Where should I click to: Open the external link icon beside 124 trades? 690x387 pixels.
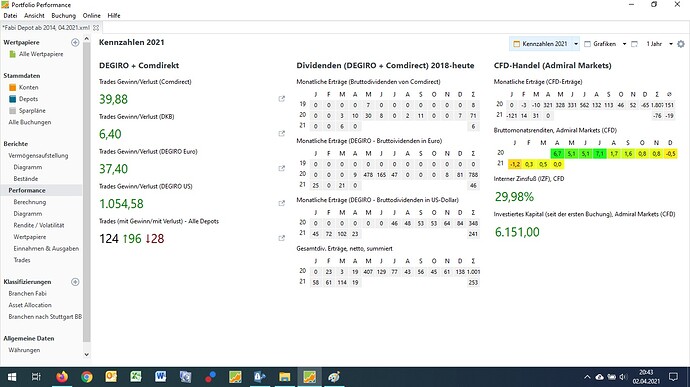click(282, 238)
